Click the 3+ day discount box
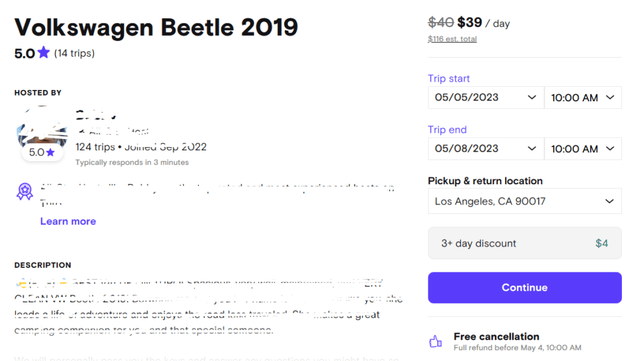This screenshot has width=644, height=361. (x=525, y=243)
